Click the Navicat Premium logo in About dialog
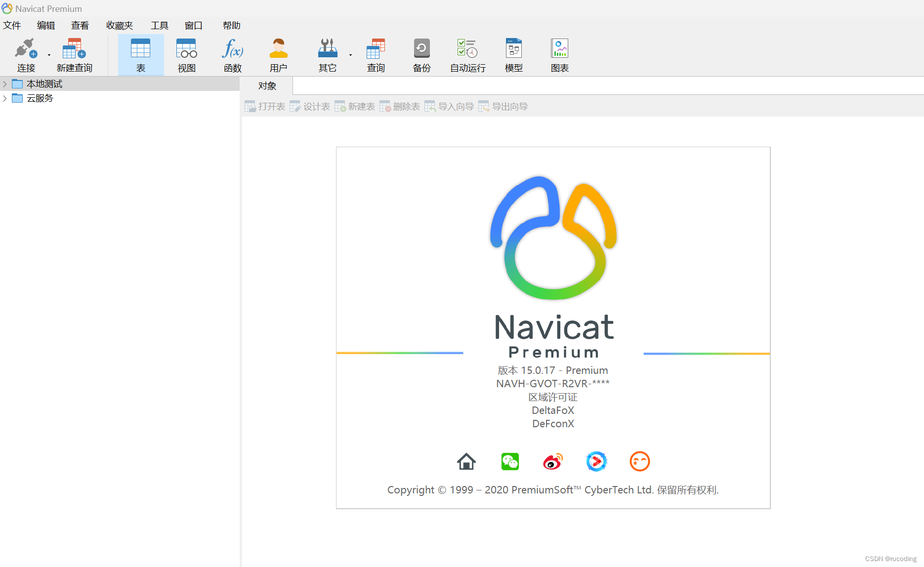 (553, 238)
